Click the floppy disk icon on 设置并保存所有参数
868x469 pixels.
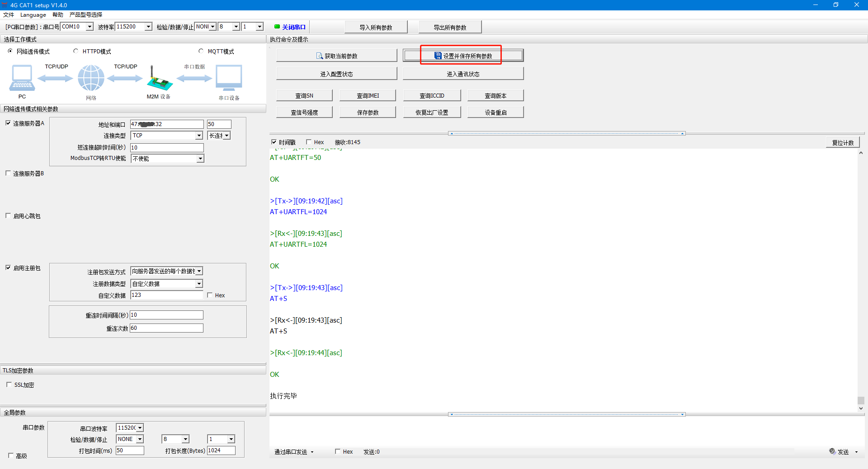[x=438, y=56]
